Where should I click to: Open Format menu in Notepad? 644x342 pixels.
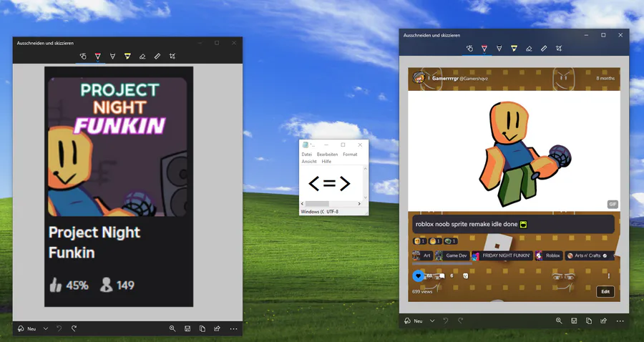point(350,155)
